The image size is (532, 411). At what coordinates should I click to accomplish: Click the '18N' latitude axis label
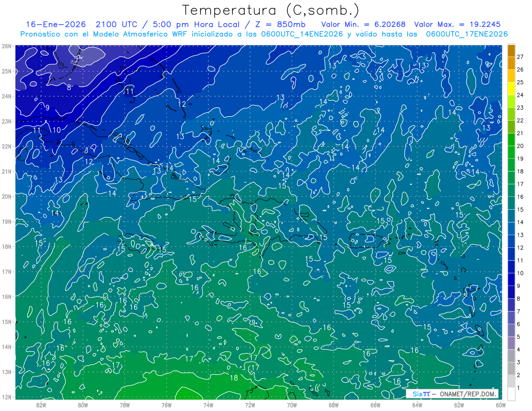(6, 247)
